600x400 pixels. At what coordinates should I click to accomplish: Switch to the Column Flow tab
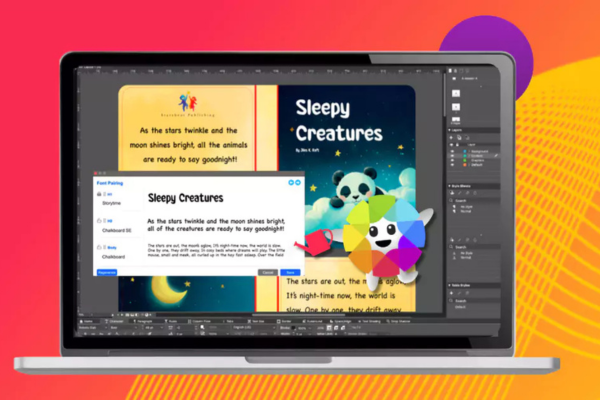tap(199, 321)
